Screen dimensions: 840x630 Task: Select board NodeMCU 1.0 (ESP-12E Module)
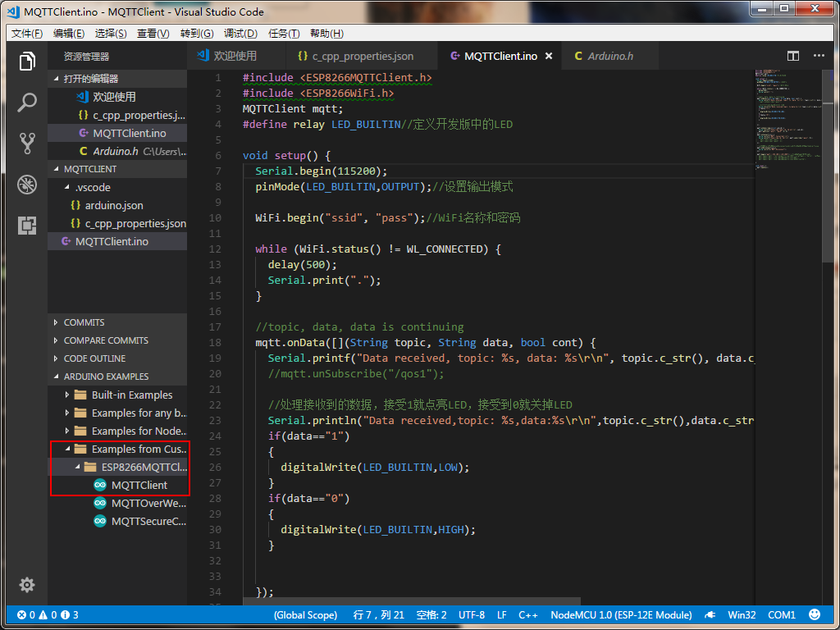[x=621, y=614]
